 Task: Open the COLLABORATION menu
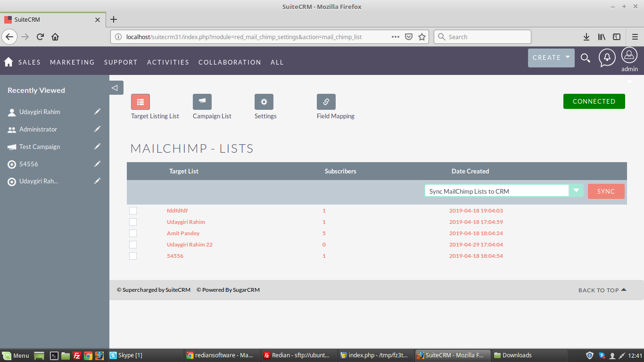tap(230, 62)
